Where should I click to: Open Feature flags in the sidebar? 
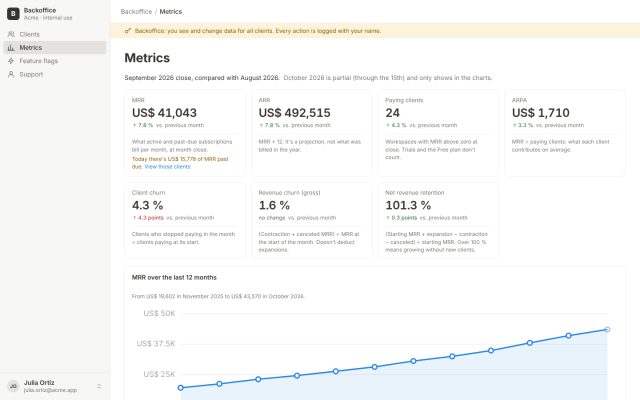click(x=55, y=61)
